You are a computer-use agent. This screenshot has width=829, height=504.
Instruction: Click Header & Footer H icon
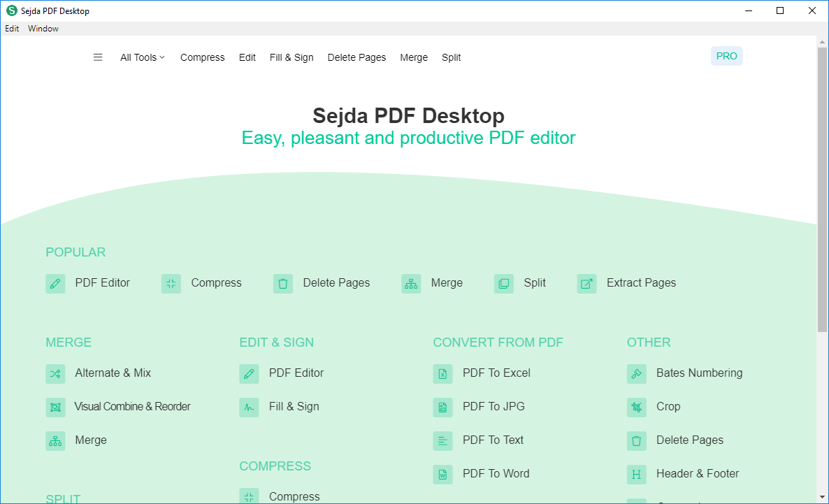point(637,475)
